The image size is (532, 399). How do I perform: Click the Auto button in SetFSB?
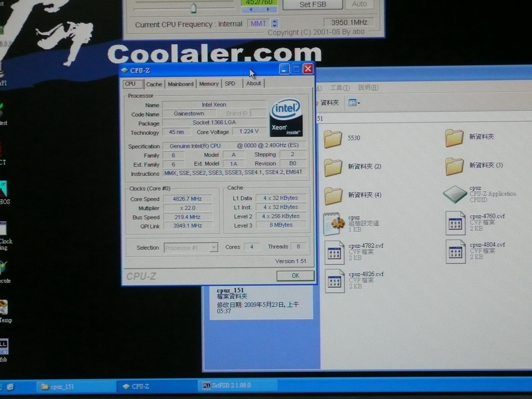(360, 4)
